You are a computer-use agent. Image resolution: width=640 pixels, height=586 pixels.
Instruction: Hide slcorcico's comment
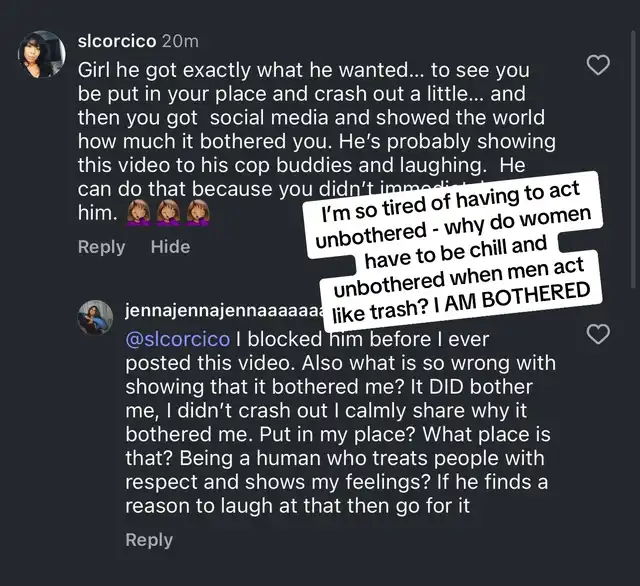click(x=170, y=247)
